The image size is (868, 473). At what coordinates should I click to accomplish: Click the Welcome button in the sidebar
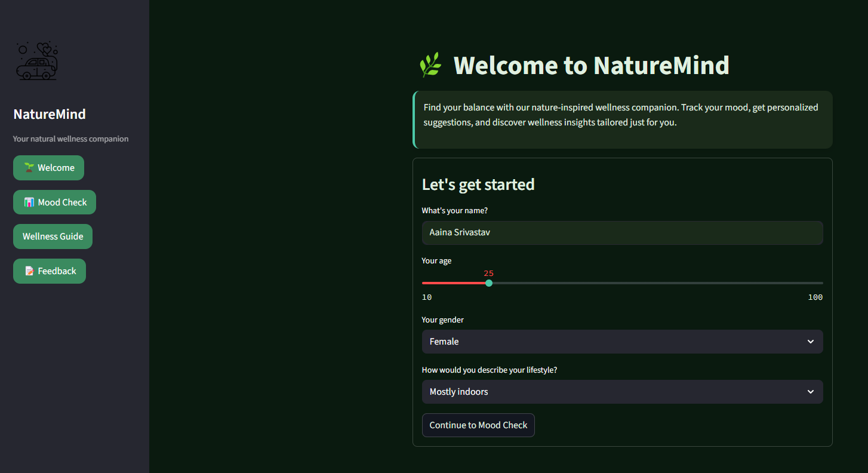48,168
